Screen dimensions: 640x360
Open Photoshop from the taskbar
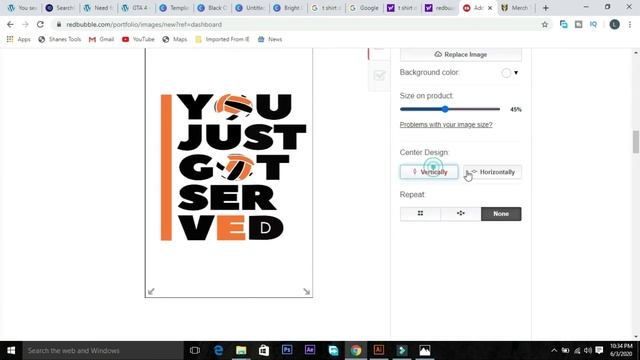[287, 350]
